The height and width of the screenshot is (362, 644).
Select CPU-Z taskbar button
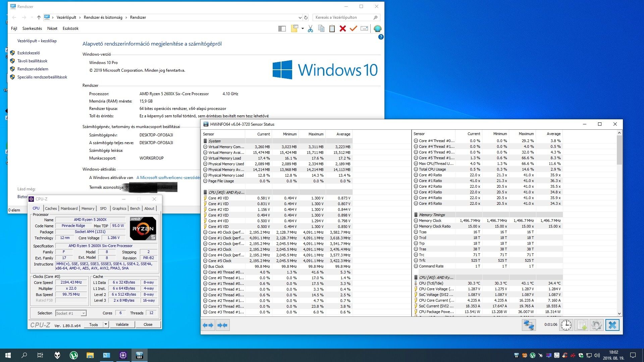pyautogui.click(x=123, y=355)
